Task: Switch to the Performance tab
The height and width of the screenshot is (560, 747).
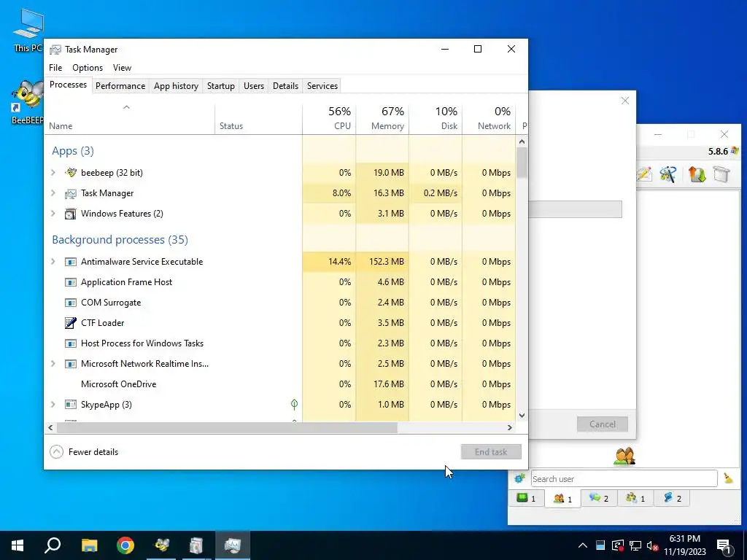Action: (120, 86)
